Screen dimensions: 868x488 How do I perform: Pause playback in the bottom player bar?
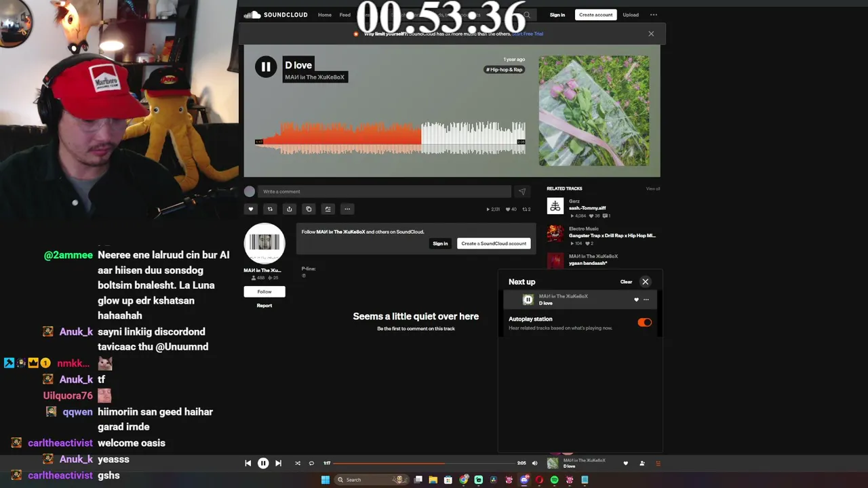point(263,464)
